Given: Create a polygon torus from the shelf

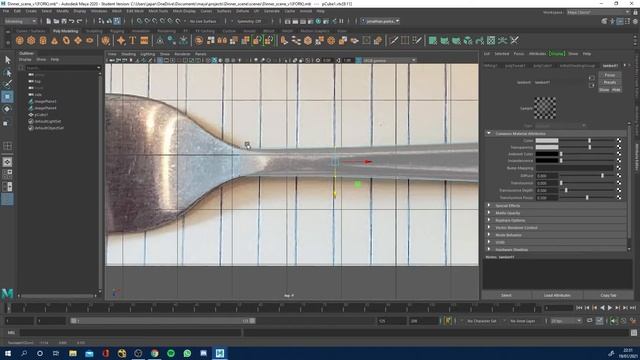Looking at the screenshot, I should coord(66,40).
